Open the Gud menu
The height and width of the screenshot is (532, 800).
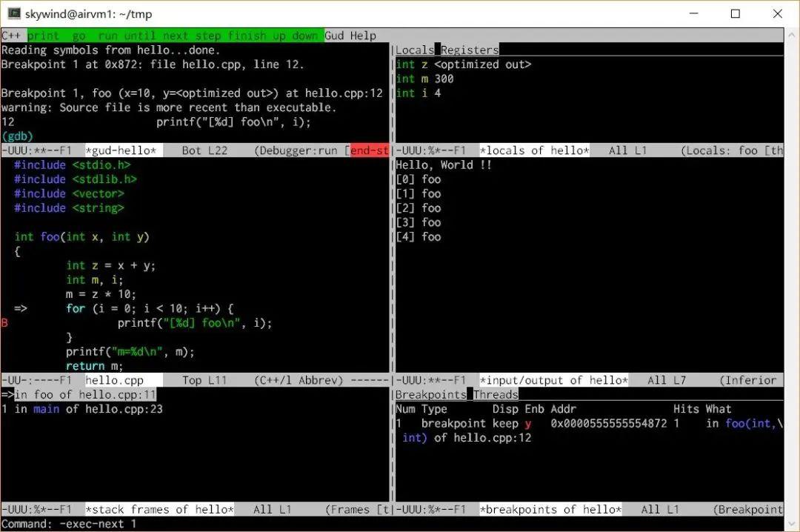[x=334, y=36]
